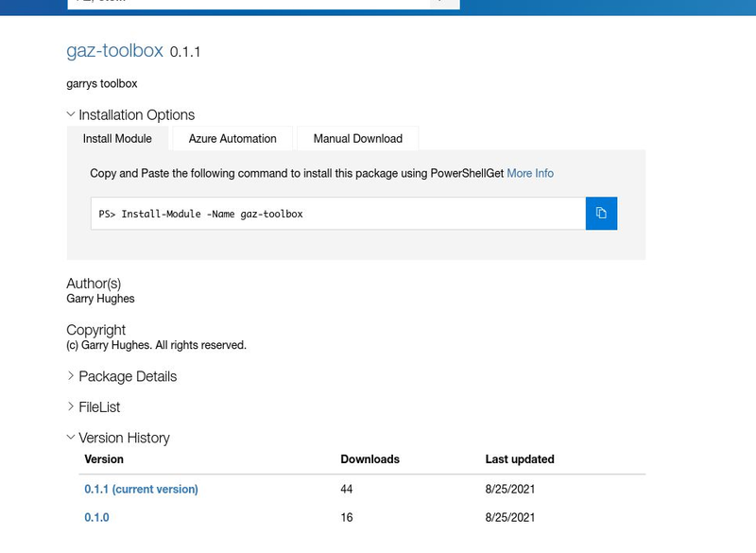Expand the Package Details section

pyautogui.click(x=122, y=376)
